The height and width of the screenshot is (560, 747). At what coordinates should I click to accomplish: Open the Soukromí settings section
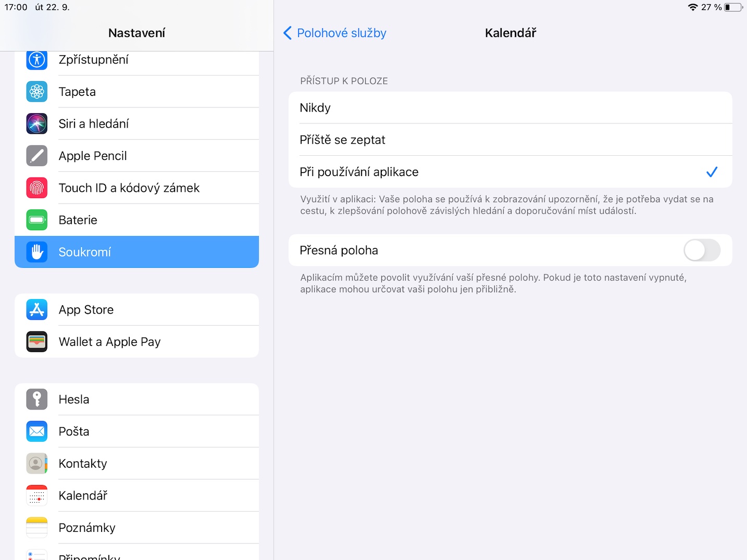point(136,252)
